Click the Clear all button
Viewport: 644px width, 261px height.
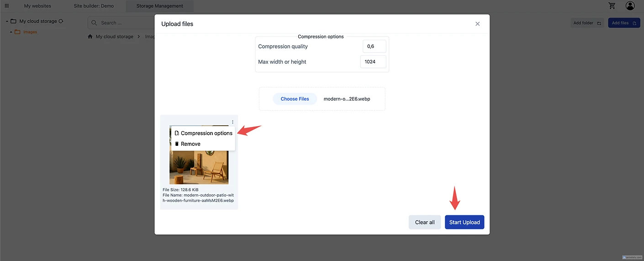(x=425, y=223)
